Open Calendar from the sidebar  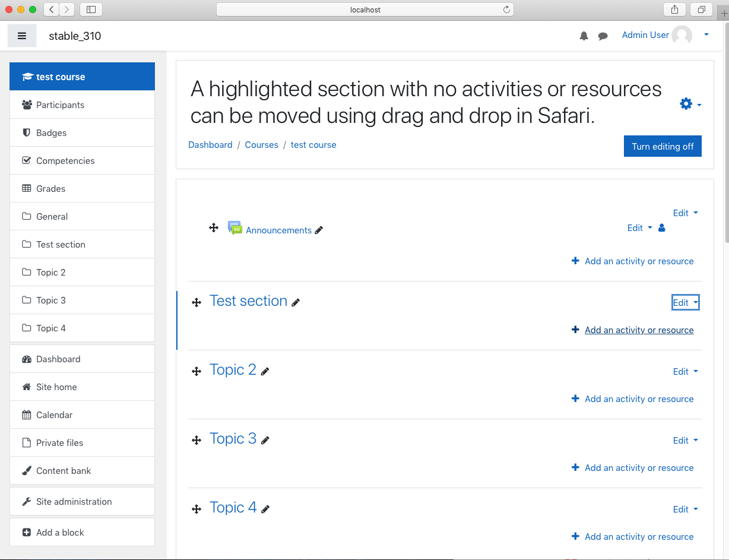point(82,415)
